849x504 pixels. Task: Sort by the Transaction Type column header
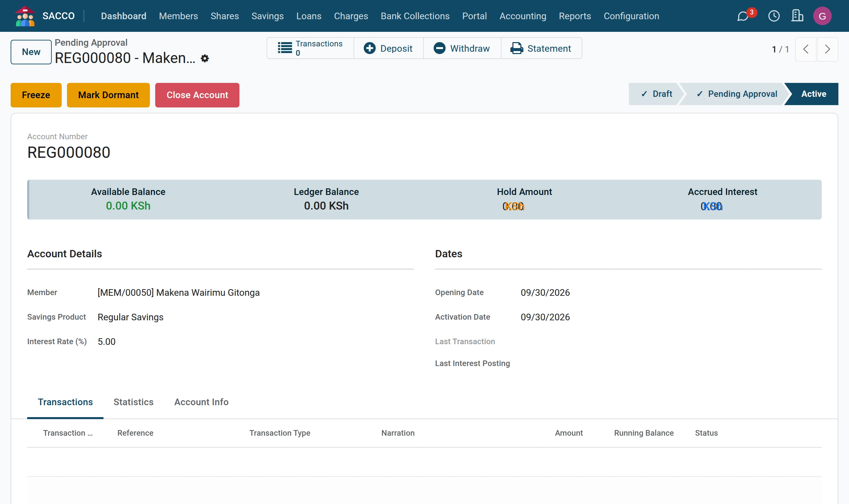tap(280, 433)
